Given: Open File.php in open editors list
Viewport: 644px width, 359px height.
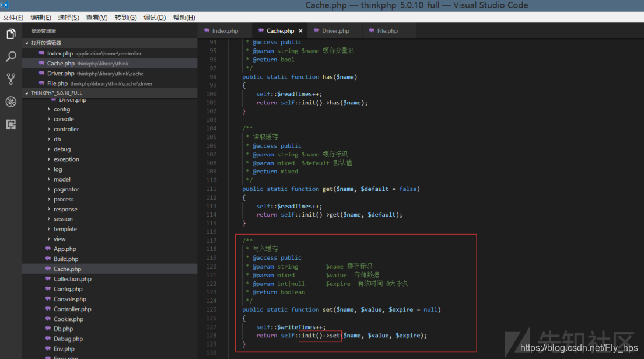Looking at the screenshot, I should 110,83.
